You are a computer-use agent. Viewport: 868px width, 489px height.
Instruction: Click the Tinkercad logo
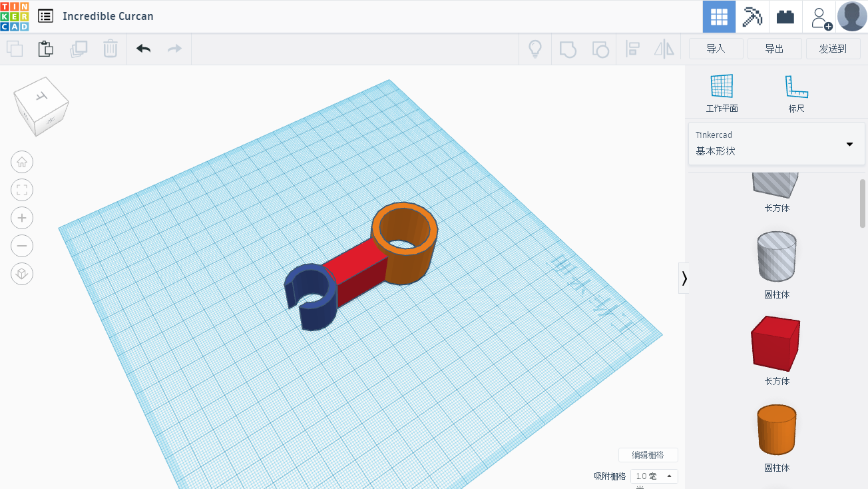[x=15, y=16]
